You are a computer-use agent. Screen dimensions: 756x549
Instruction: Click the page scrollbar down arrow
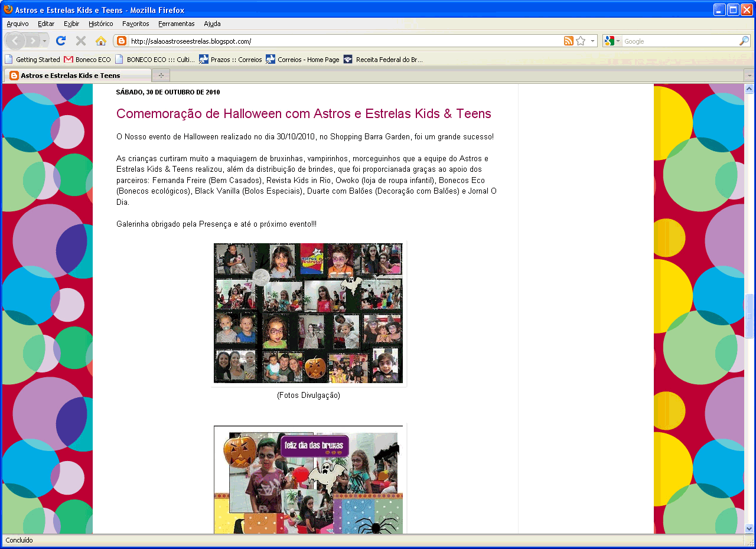click(749, 528)
